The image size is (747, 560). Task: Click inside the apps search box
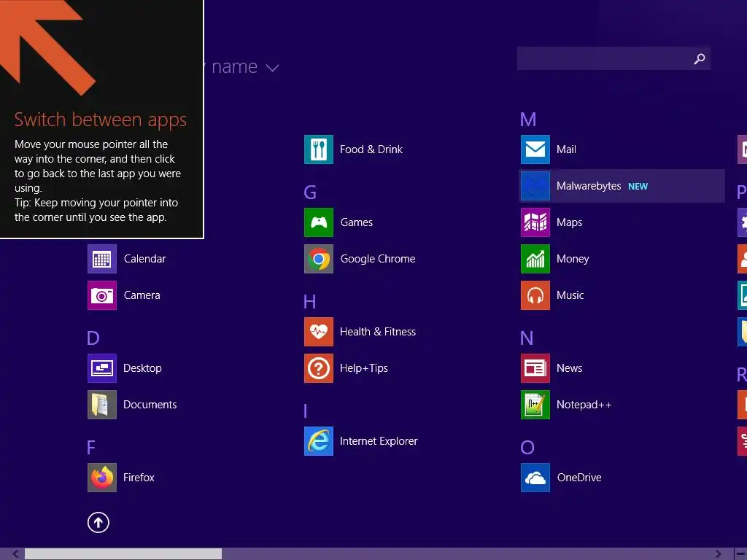(614, 58)
